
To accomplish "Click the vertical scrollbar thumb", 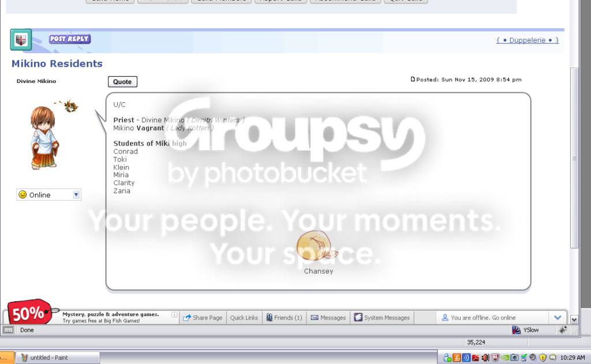I will coord(574,158).
